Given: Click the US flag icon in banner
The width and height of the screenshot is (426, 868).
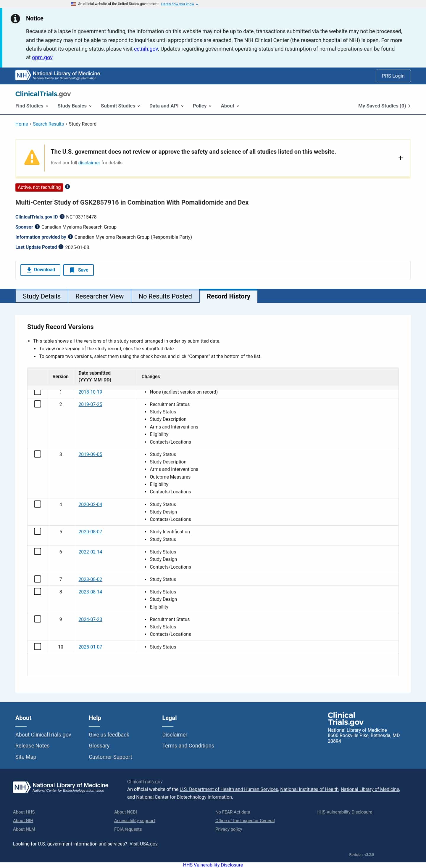Looking at the screenshot, I should tap(73, 4).
